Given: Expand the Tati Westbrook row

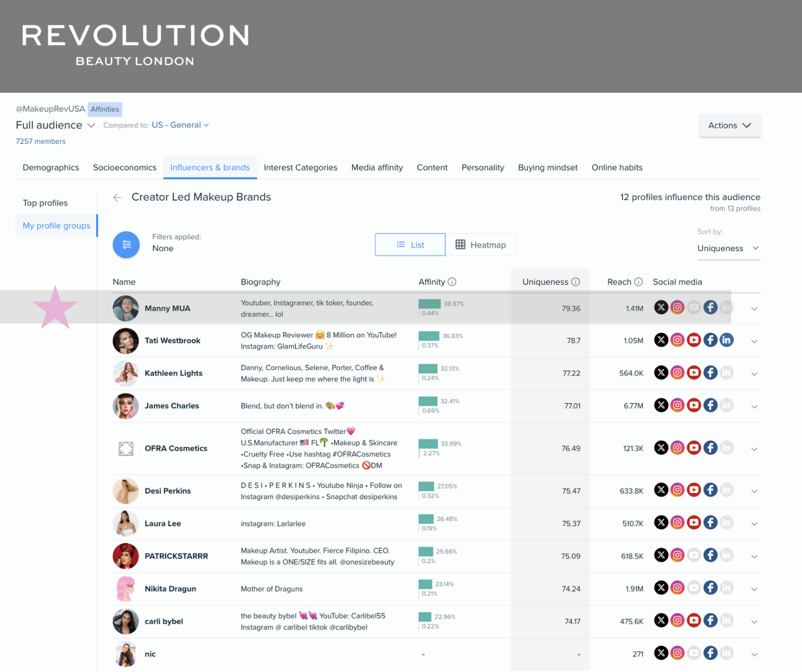Looking at the screenshot, I should 754,341.
